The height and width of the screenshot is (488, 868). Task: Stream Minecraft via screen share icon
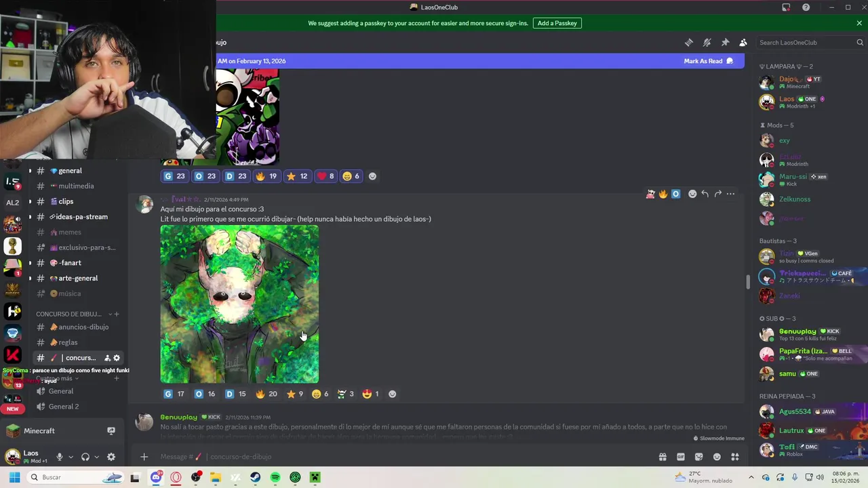pyautogui.click(x=111, y=431)
